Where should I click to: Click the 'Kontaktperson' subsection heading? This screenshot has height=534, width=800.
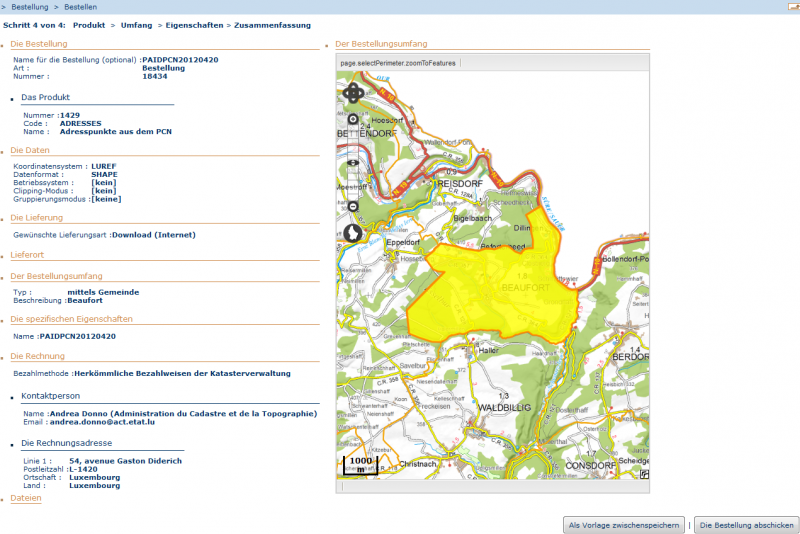pos(51,396)
